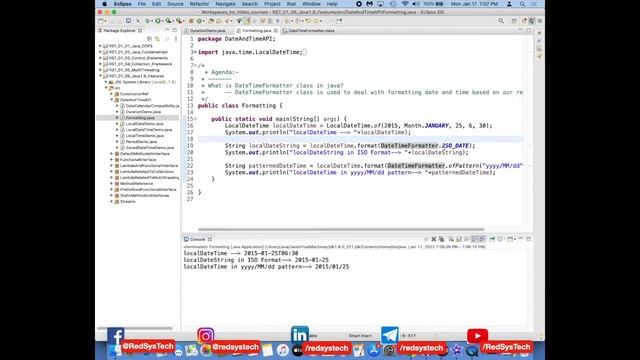
Task: Select LocalDateDemo.java in Package Explorer
Action: coord(144,124)
